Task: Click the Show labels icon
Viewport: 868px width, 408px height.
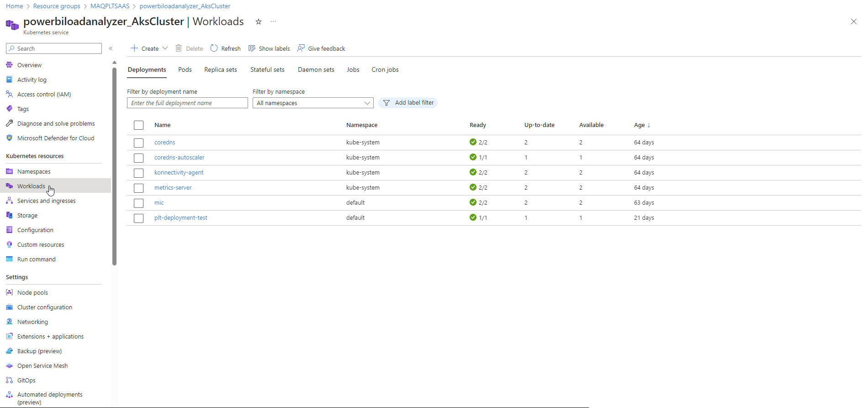Action: tap(252, 48)
